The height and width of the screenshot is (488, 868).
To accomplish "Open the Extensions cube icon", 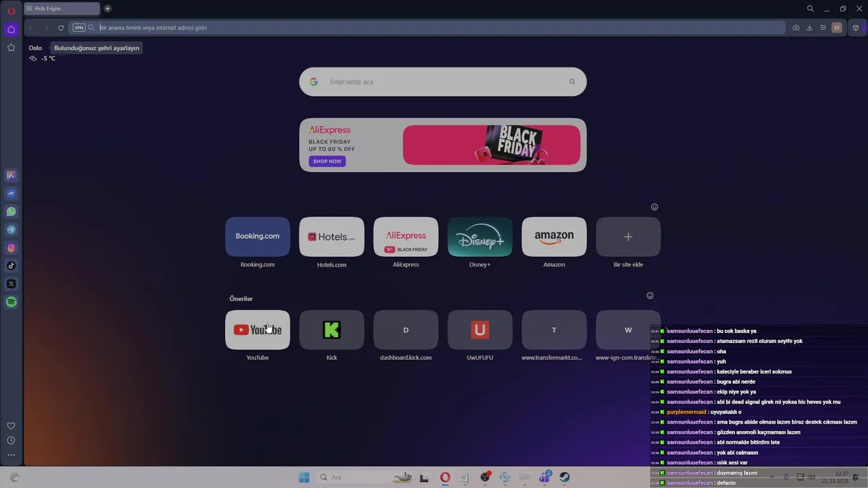I will [856, 28].
